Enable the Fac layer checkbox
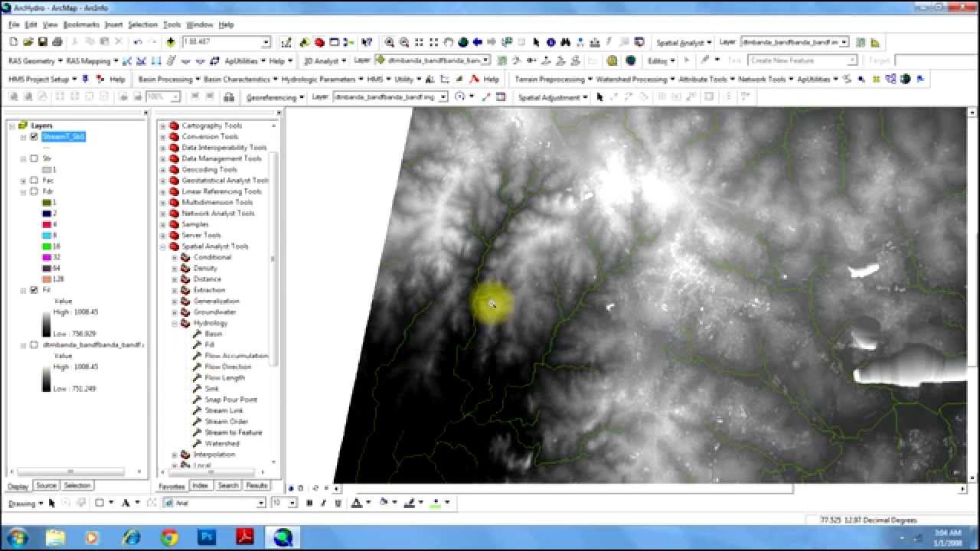The width and height of the screenshot is (980, 551). point(34,181)
